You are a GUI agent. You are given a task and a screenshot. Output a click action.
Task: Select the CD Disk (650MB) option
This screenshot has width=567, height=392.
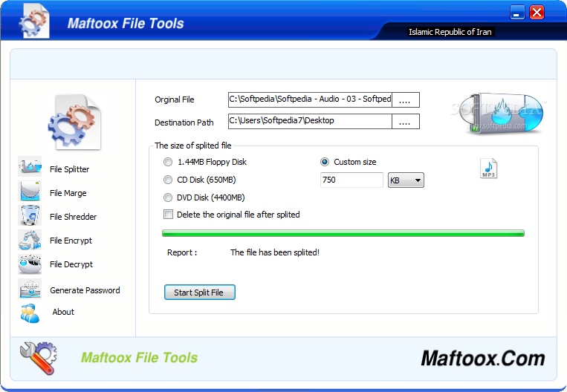200,180
